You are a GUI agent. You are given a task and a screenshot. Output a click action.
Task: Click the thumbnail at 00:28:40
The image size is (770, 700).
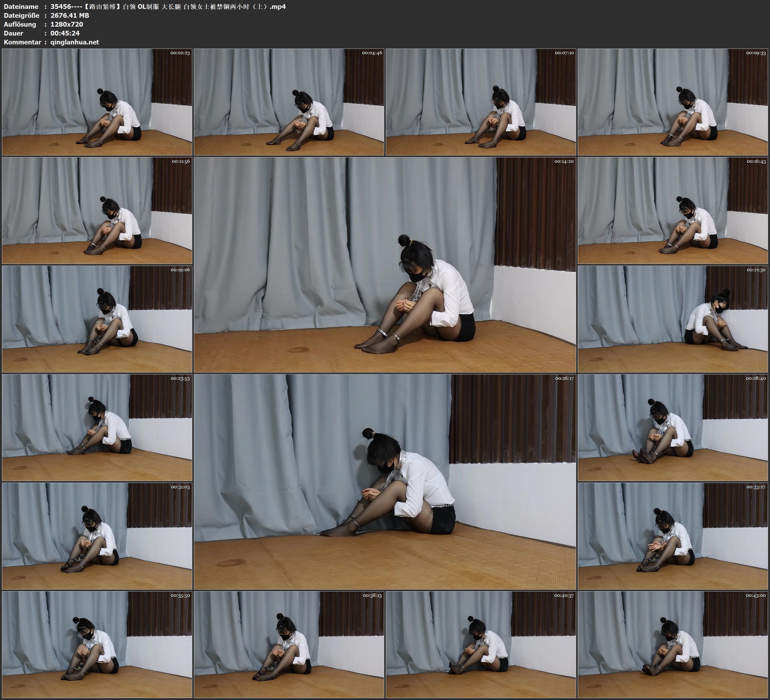(673, 427)
